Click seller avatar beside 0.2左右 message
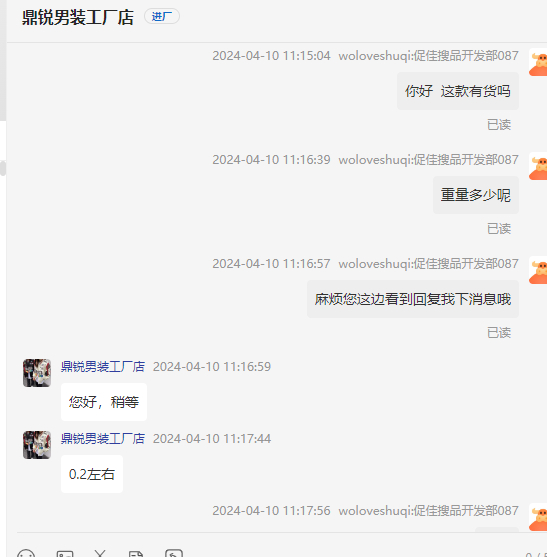The height and width of the screenshot is (557, 547). [x=37, y=445]
